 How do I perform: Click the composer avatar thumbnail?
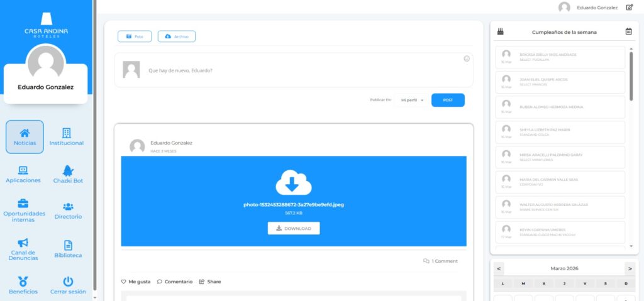pos(131,70)
